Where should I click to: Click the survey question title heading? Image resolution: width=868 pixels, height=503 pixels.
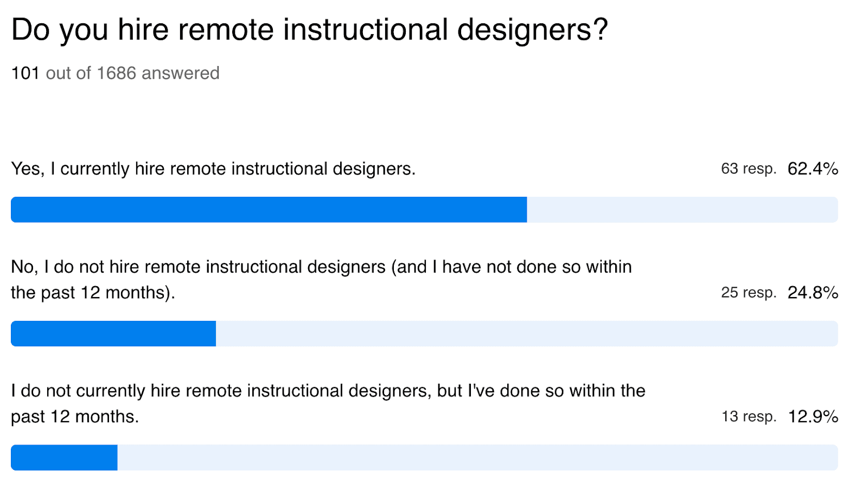(310, 30)
